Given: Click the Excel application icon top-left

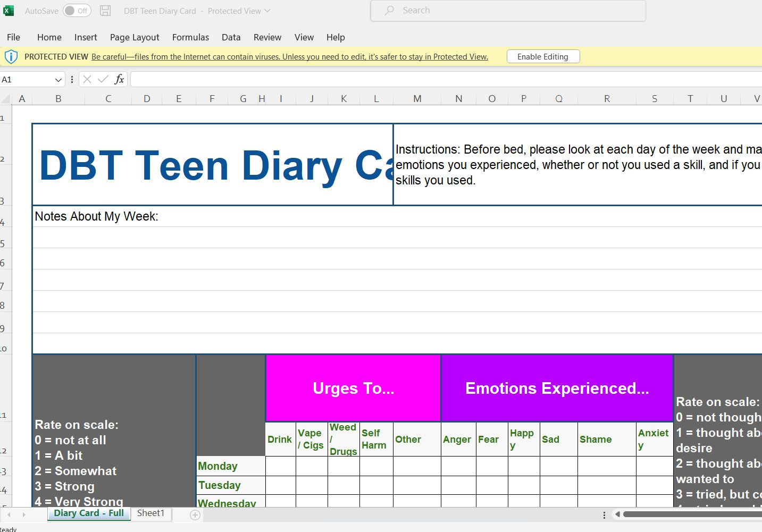Looking at the screenshot, I should 8,10.
